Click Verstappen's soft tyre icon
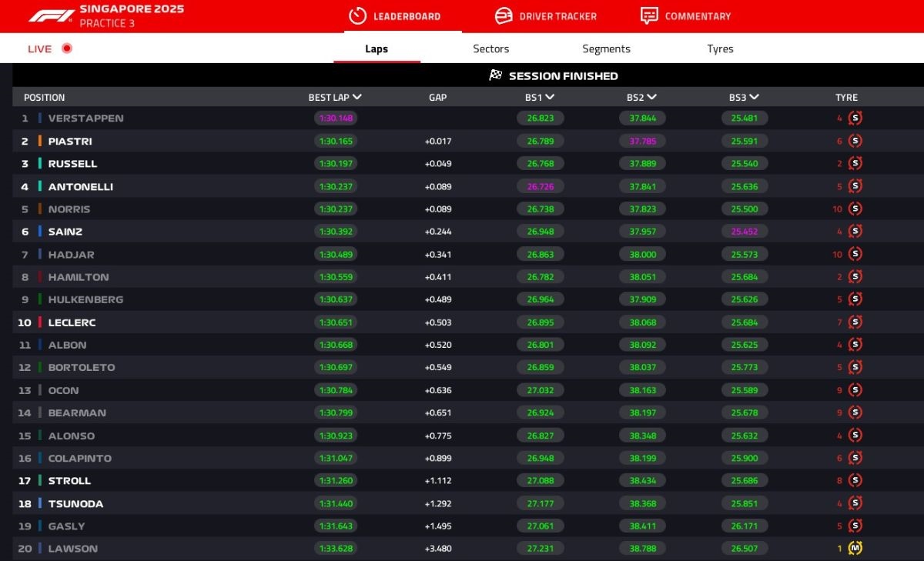The height and width of the screenshot is (561, 924). coord(855,119)
